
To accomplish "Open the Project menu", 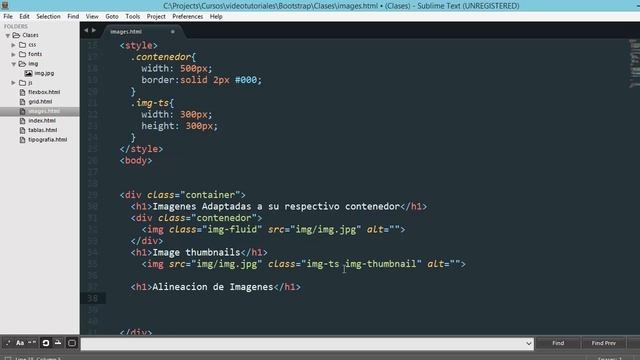I will tap(156, 16).
